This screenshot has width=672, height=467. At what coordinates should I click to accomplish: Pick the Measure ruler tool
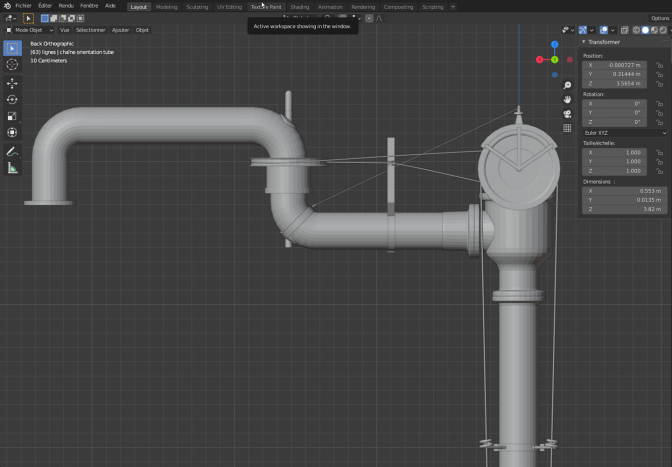tap(12, 168)
